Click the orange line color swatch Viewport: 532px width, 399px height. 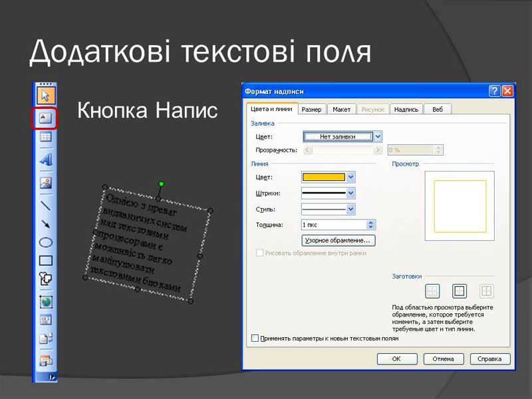324,177
